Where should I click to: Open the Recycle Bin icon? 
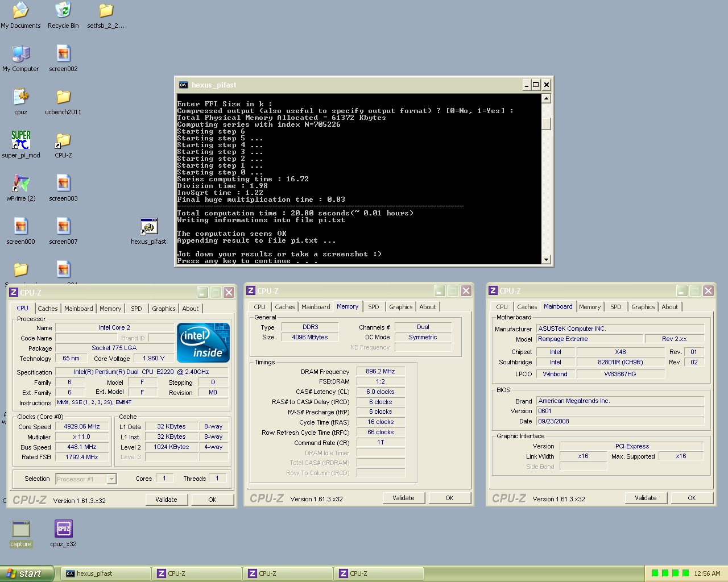point(63,11)
